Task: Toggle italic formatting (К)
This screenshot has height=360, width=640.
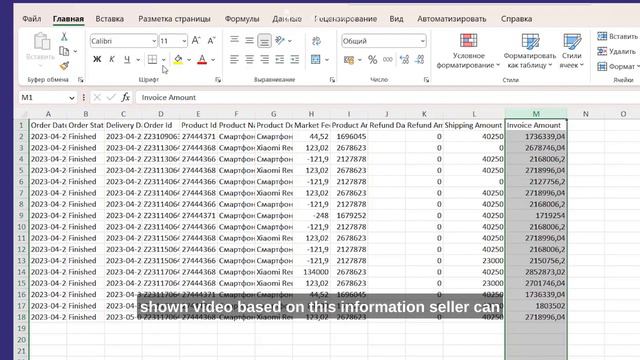Action: [x=111, y=60]
